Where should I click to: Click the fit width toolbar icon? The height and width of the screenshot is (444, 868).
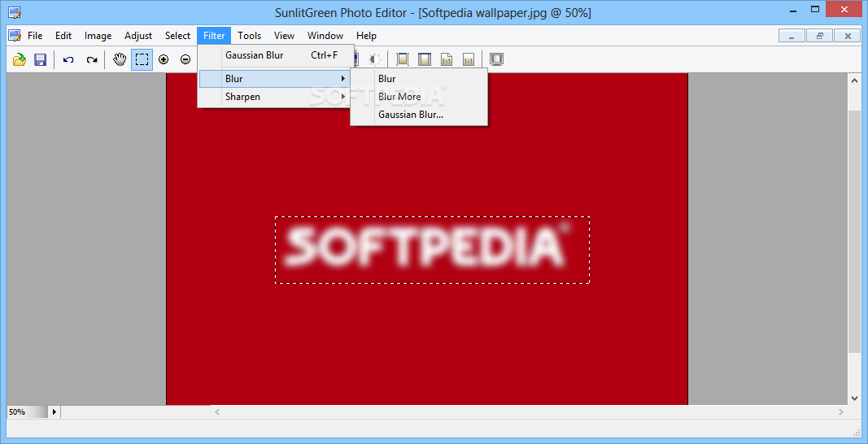pos(424,59)
